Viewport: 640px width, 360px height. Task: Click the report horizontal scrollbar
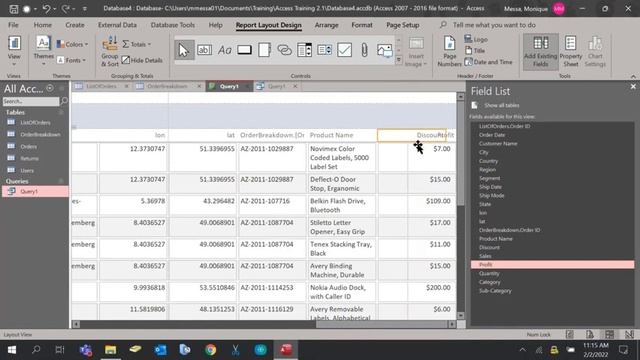pos(264,324)
